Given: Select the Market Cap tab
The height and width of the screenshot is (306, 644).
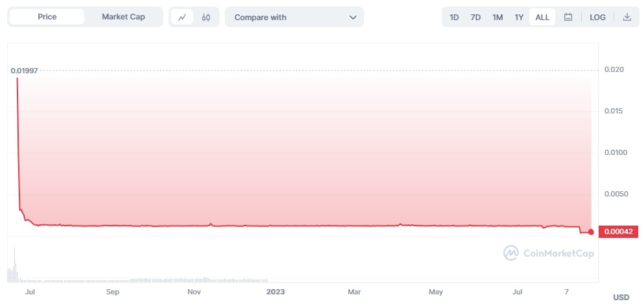Looking at the screenshot, I should tap(123, 17).
